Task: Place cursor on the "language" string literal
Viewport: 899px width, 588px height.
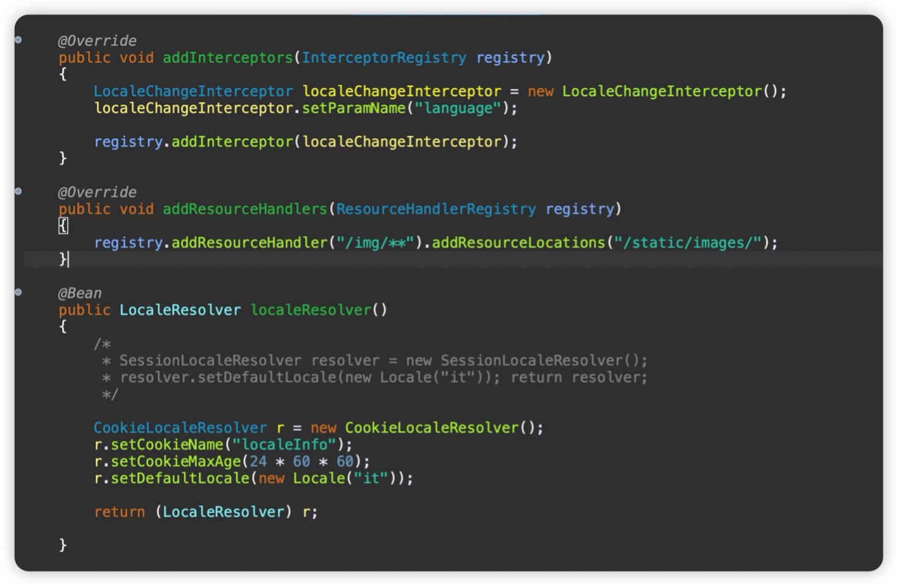Action: coord(458,108)
